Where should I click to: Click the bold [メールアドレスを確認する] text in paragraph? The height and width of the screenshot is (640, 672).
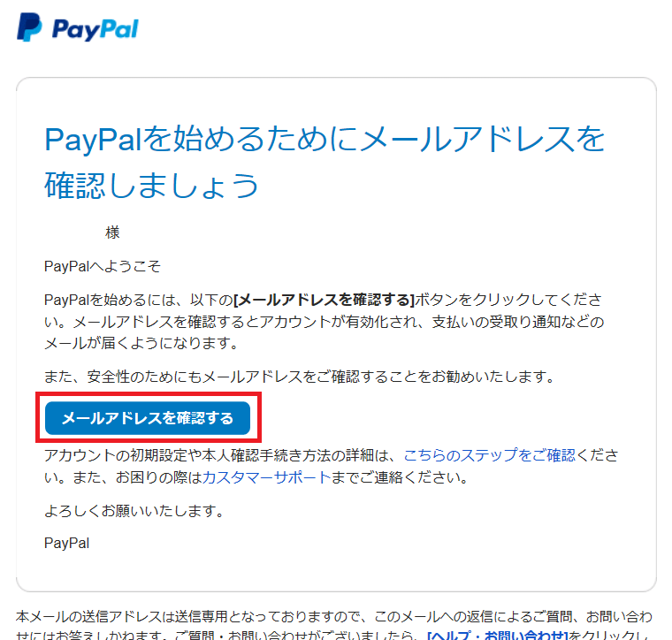point(324,300)
